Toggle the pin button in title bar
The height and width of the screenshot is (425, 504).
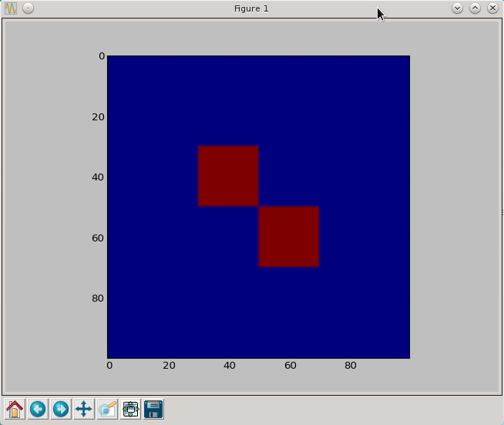pyautogui.click(x=28, y=8)
